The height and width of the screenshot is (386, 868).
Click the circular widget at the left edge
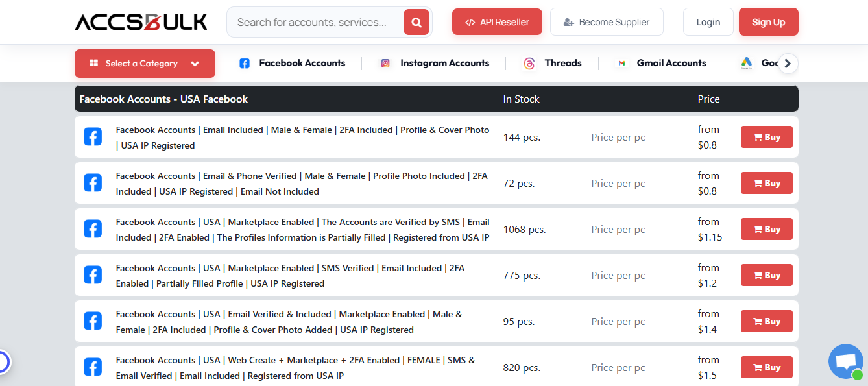click(3, 362)
